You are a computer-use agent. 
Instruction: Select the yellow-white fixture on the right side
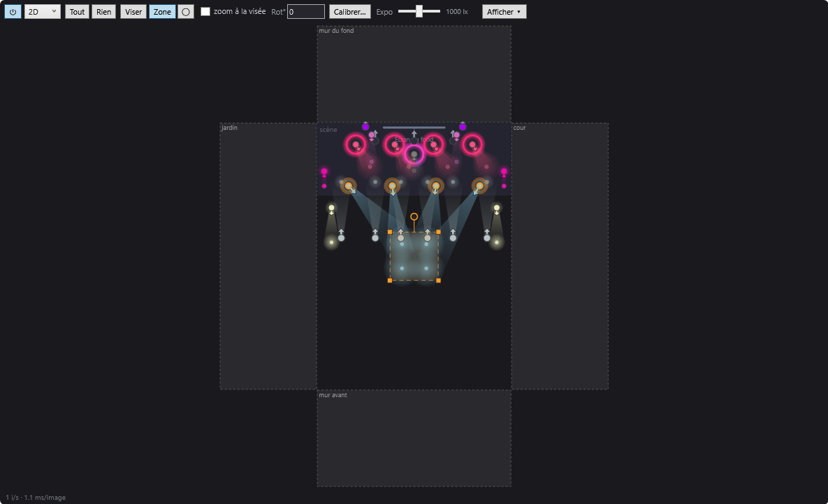click(x=496, y=208)
